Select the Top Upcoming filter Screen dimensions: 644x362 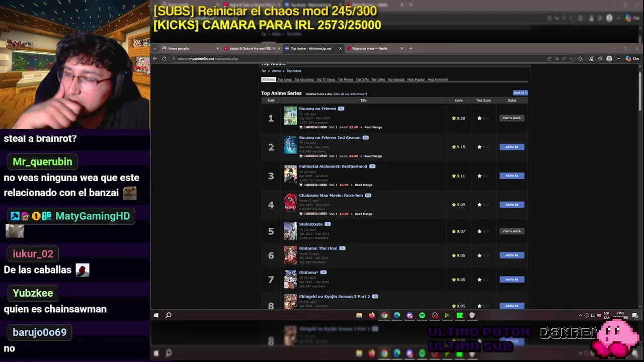coord(304,79)
